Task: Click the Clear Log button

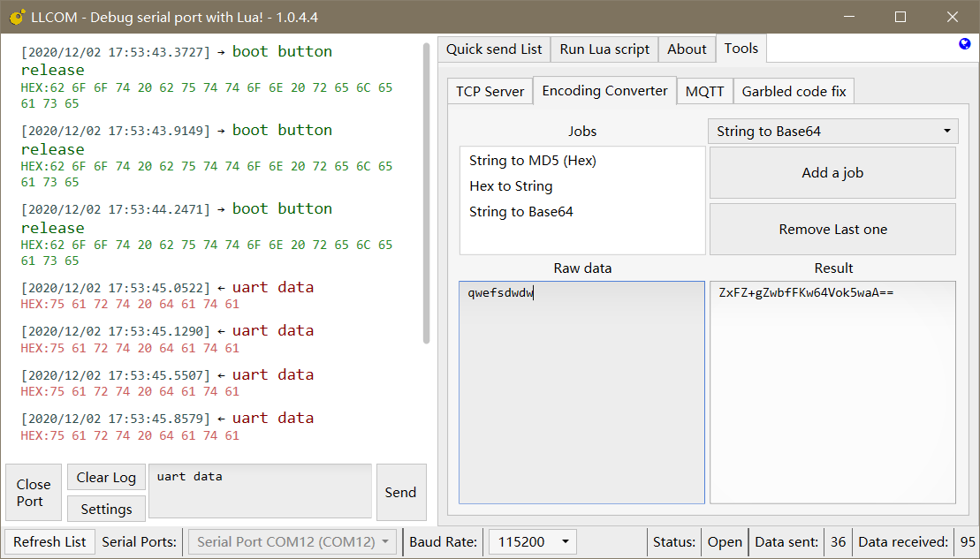Action: 106,478
